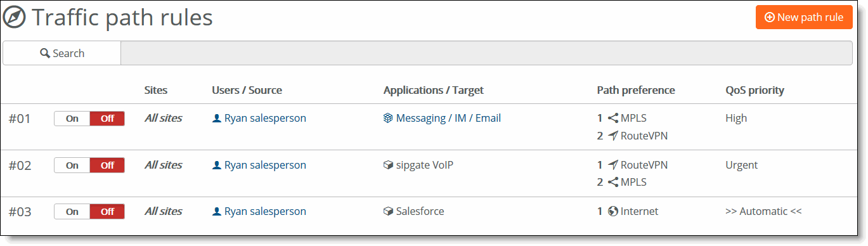Toggle the Off switch for rule #02
This screenshot has height=246, width=868.
pos(107,165)
